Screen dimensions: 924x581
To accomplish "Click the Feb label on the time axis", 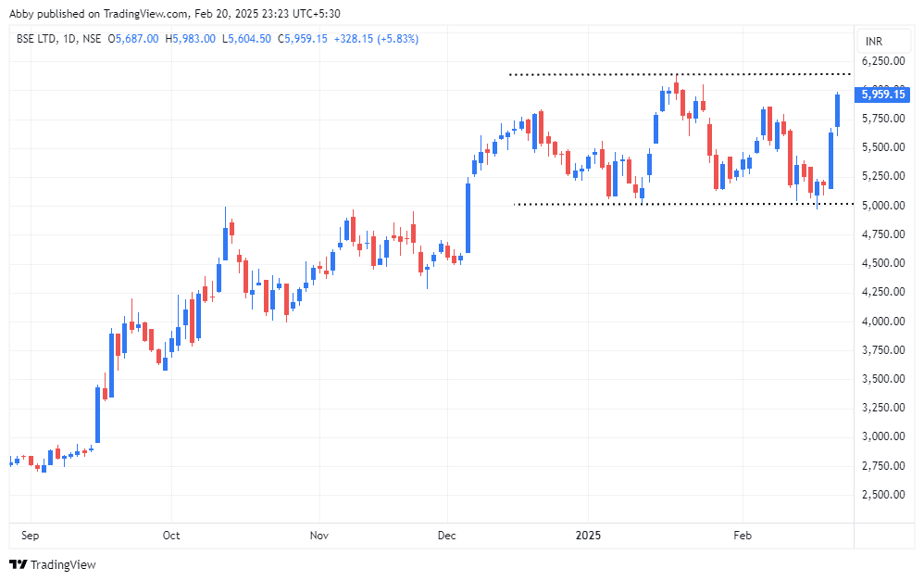I will [x=743, y=535].
